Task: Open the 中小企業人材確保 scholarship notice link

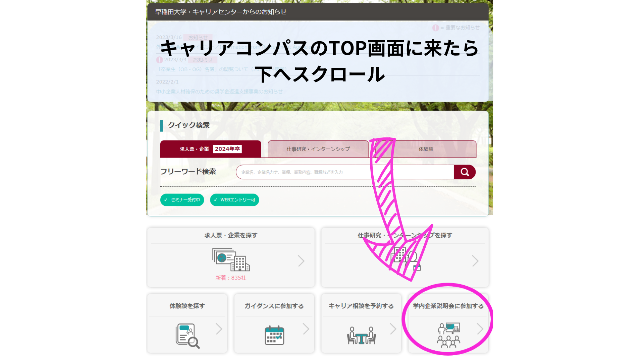Action: (219, 92)
